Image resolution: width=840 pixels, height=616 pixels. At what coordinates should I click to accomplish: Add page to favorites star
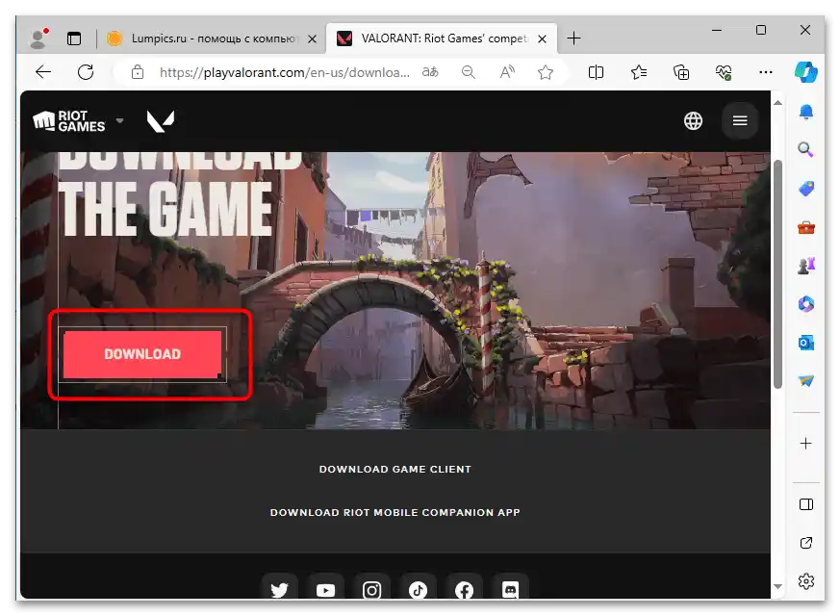(546, 72)
